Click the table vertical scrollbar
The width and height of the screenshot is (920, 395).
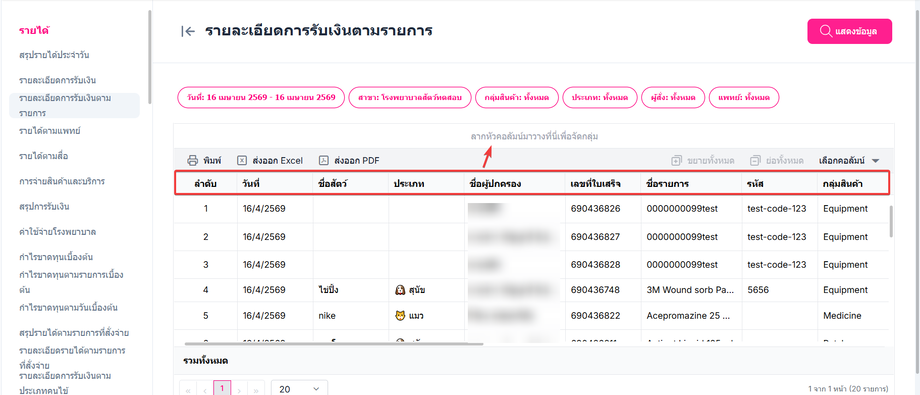click(891, 220)
